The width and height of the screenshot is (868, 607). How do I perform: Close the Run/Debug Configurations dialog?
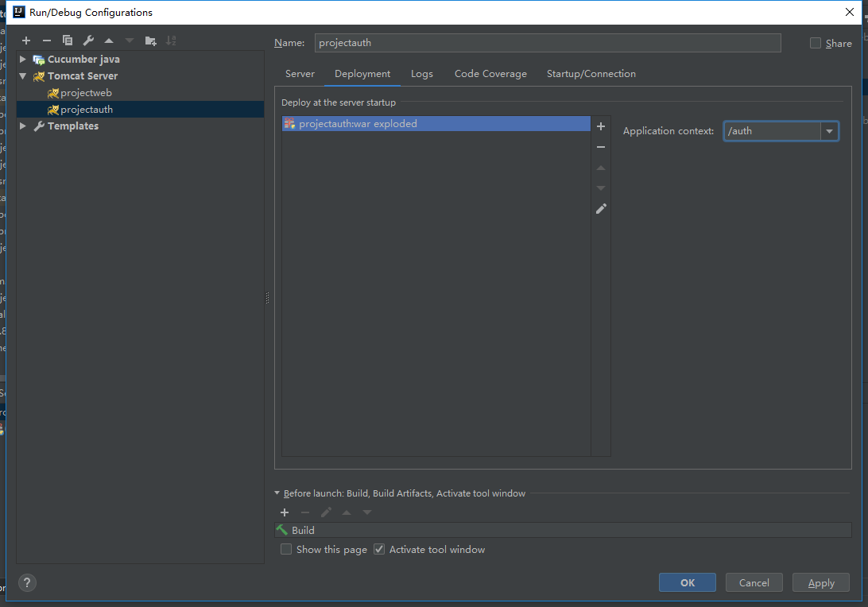pos(850,12)
